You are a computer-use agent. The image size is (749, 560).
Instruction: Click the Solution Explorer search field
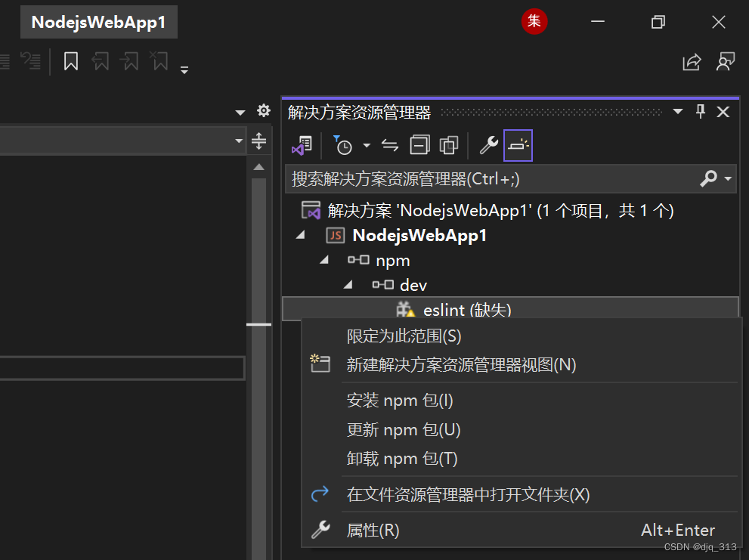pos(492,178)
